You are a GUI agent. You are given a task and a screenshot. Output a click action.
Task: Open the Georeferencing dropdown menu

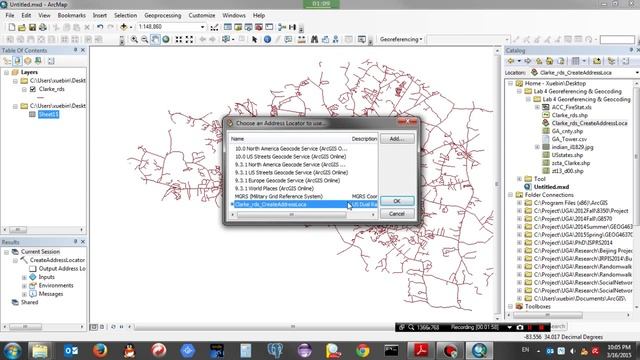point(401,40)
